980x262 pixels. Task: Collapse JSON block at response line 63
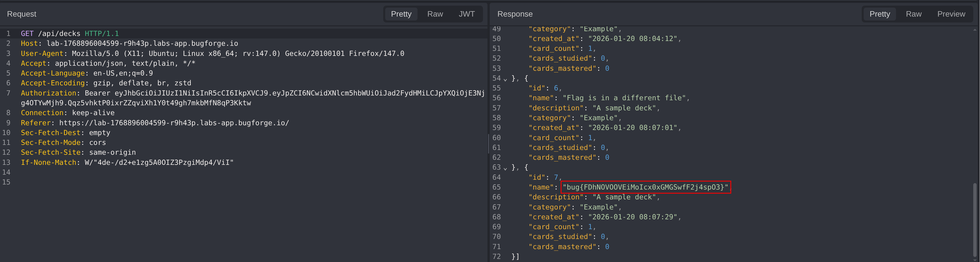coord(505,168)
